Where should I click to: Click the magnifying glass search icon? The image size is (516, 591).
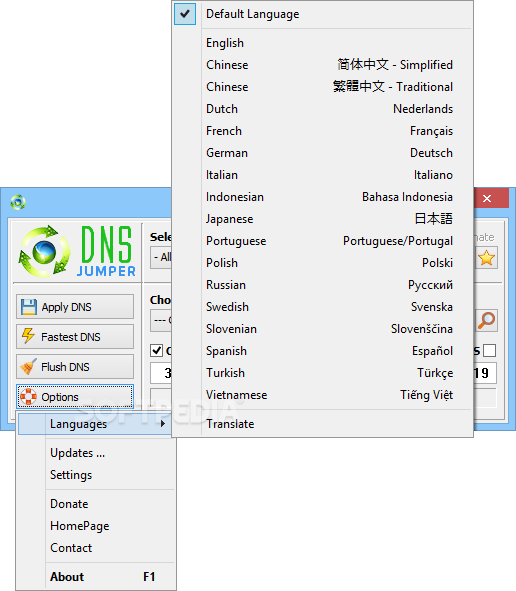pos(486,321)
